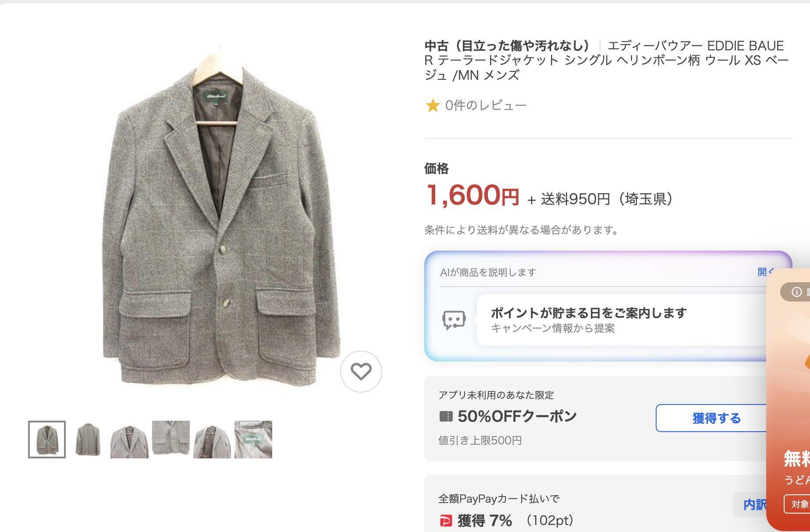The image size is (810, 532).
Task: Click the heart favorite icon on product image
Action: pyautogui.click(x=361, y=372)
